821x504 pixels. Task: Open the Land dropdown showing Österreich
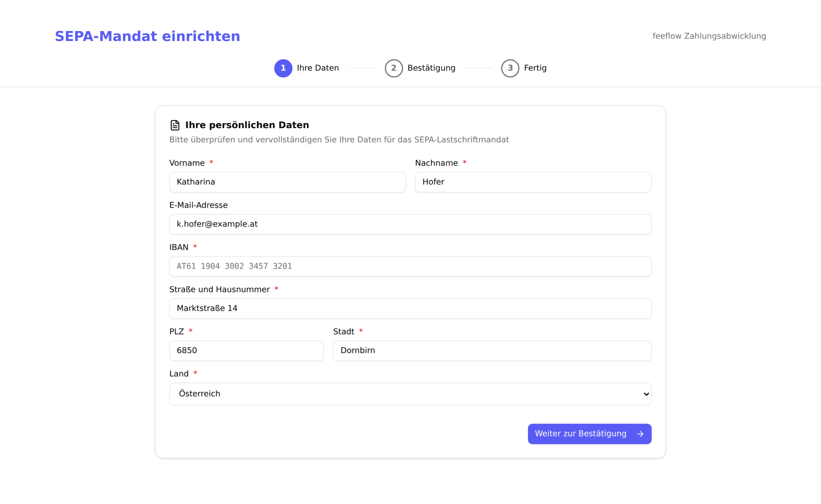410,394
